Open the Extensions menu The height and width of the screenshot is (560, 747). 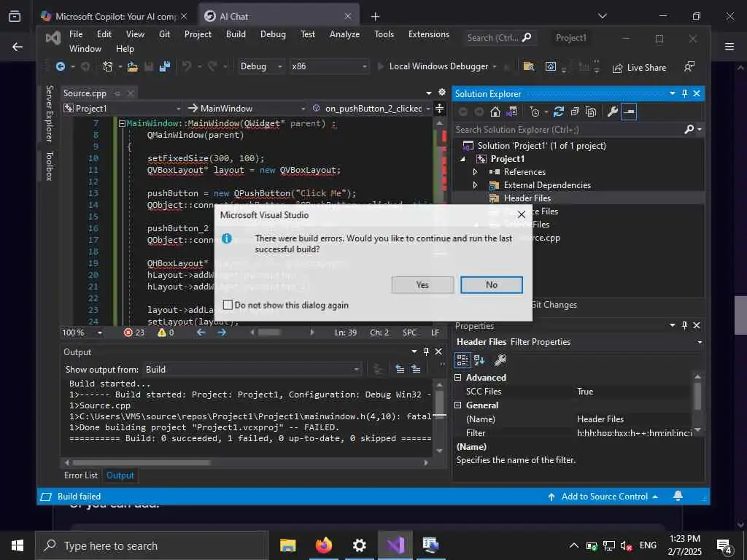[429, 34]
